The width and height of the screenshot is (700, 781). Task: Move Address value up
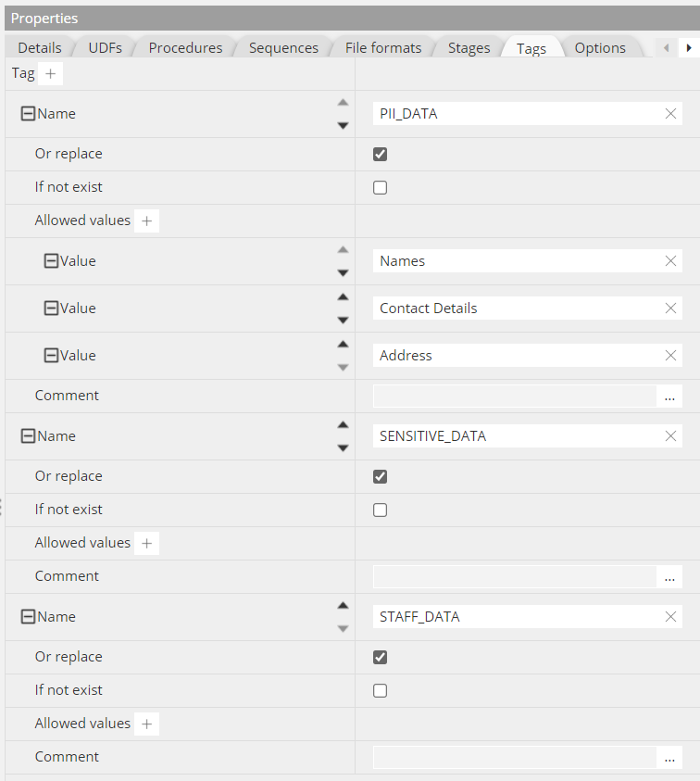click(x=343, y=344)
